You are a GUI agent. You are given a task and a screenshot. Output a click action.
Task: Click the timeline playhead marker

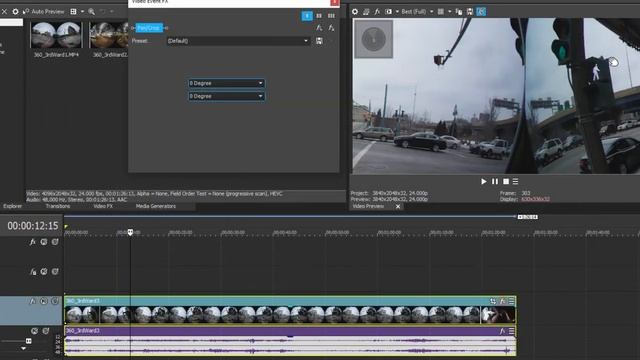point(130,232)
